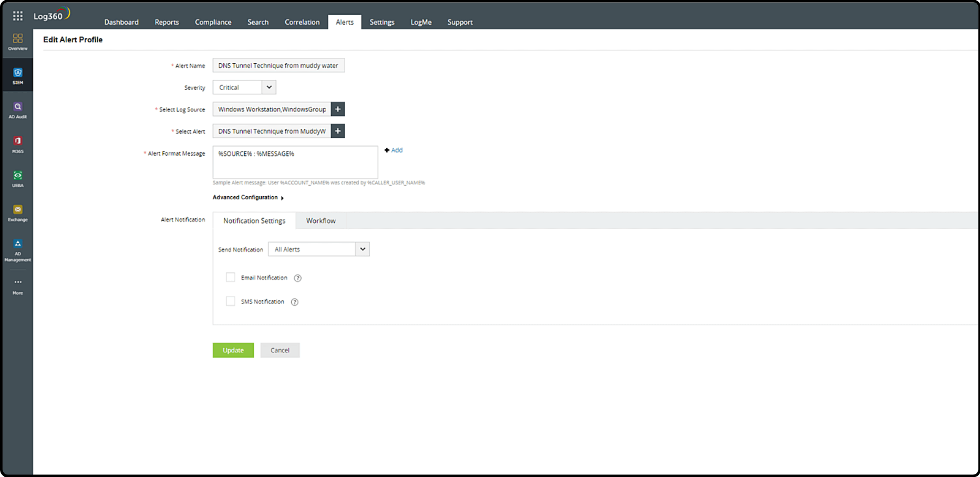
Task: Enable the SMS Notification checkbox
Action: point(231,301)
